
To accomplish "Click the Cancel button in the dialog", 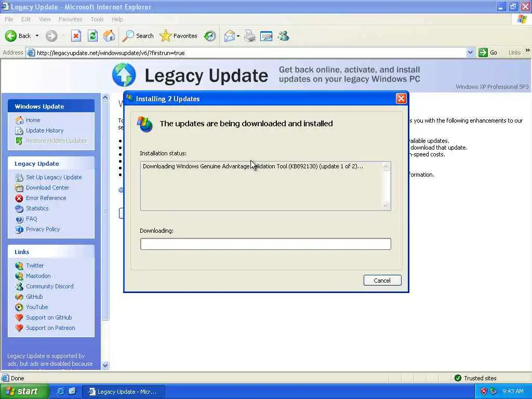I will [x=382, y=281].
